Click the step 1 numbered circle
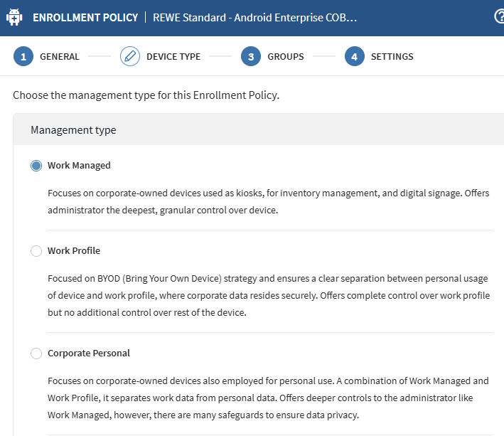The image size is (504, 436). 23,56
